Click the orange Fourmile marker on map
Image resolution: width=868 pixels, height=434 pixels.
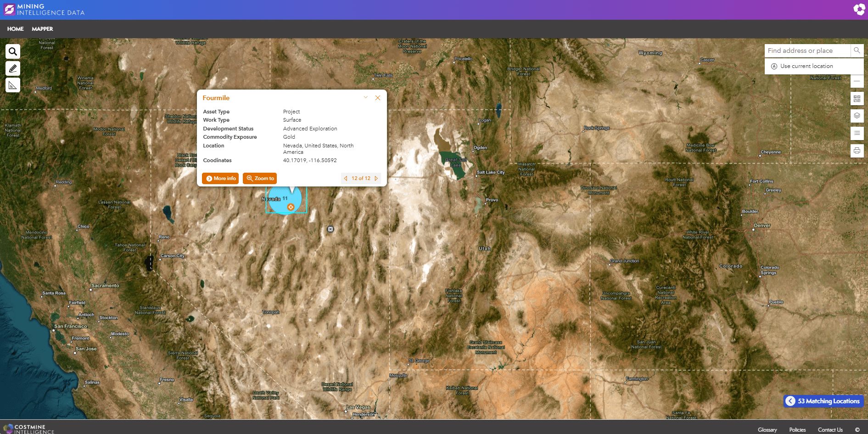pyautogui.click(x=291, y=207)
